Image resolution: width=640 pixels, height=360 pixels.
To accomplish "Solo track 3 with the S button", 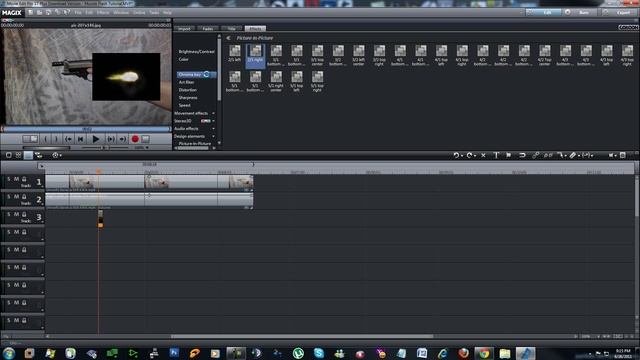I will click(x=9, y=214).
